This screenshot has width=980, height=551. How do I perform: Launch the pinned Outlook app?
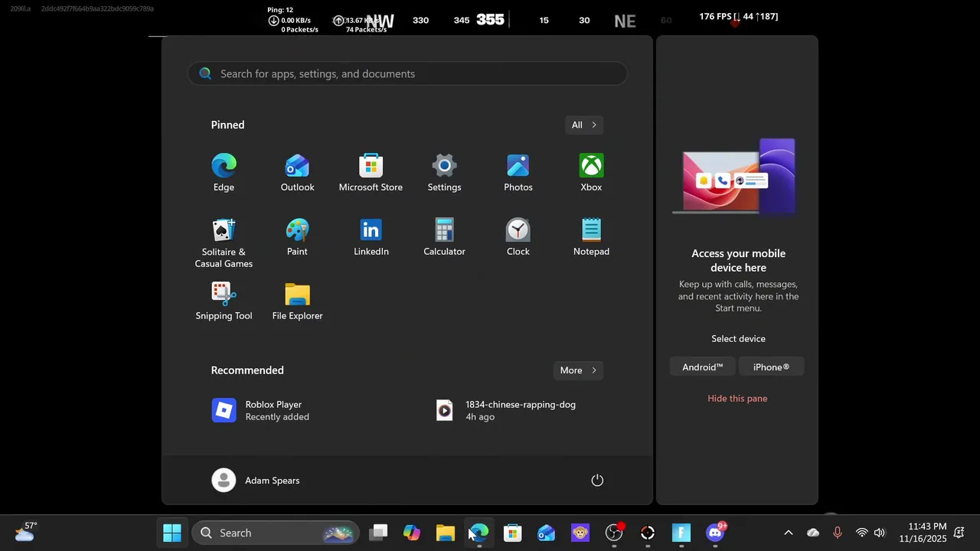tap(297, 173)
